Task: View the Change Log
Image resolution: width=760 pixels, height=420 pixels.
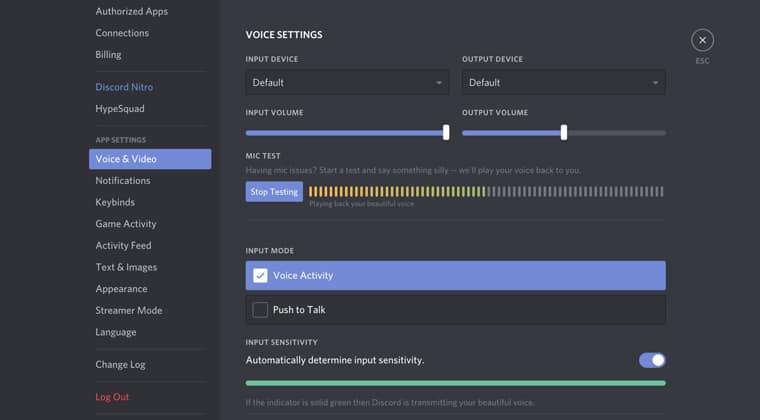Action: click(x=120, y=365)
